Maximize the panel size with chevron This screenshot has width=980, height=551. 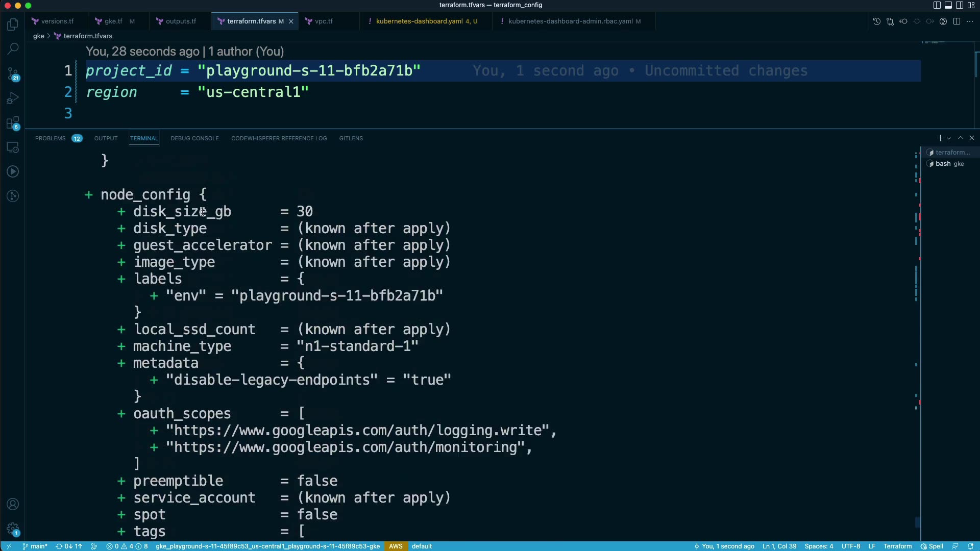pos(961,138)
